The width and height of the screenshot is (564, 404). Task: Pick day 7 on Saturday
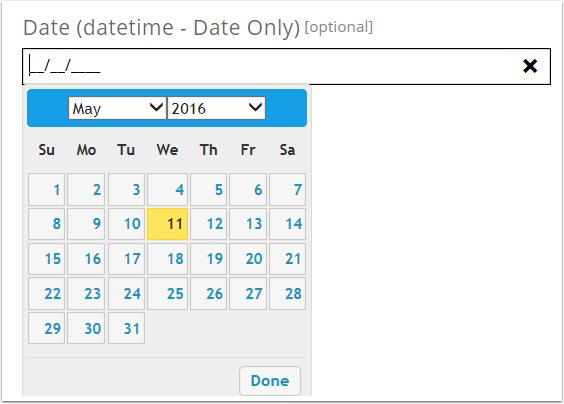click(287, 189)
